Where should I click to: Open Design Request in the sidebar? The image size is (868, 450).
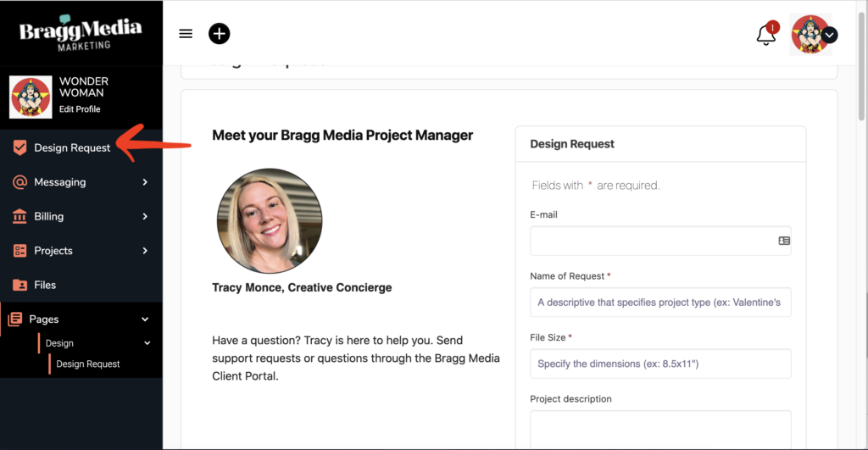(x=72, y=147)
